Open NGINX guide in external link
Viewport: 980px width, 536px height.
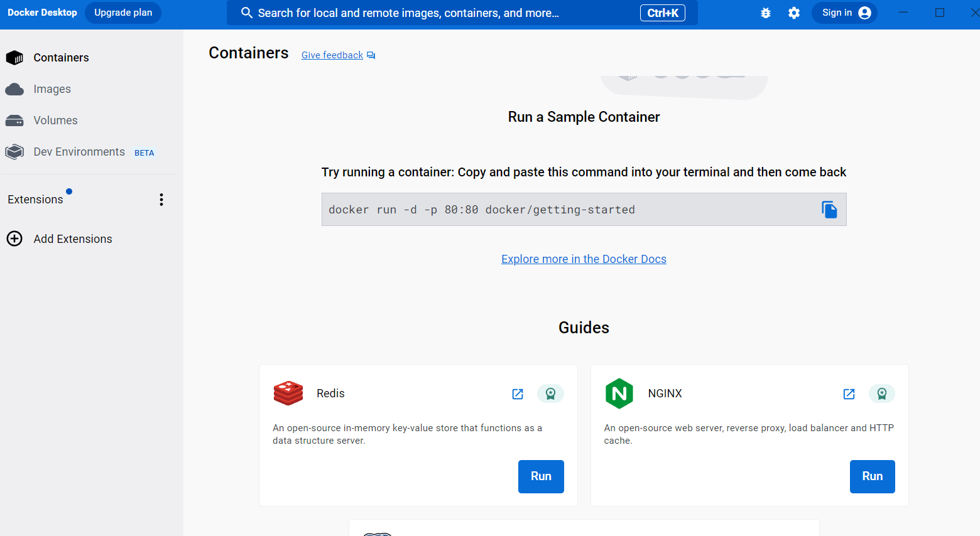(x=849, y=394)
